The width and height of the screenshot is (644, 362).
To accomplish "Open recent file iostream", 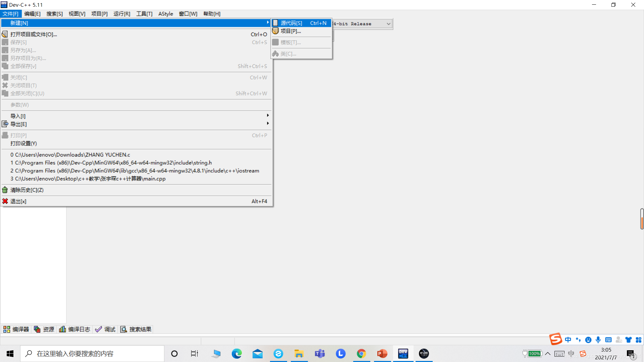I will (136, 171).
